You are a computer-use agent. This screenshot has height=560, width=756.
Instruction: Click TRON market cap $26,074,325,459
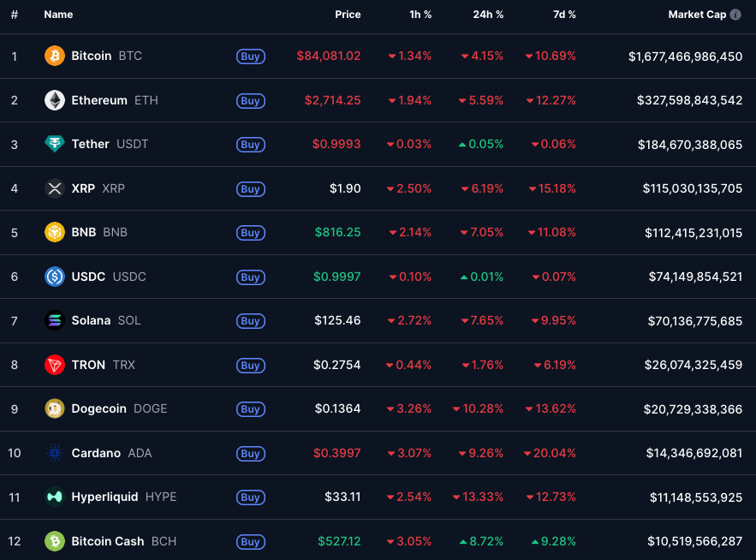click(x=693, y=365)
